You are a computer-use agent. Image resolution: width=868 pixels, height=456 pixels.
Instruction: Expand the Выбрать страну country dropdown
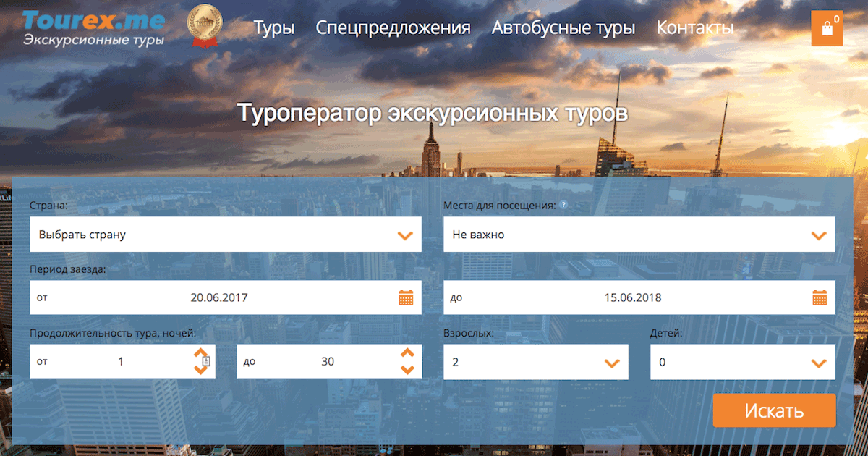(x=225, y=235)
